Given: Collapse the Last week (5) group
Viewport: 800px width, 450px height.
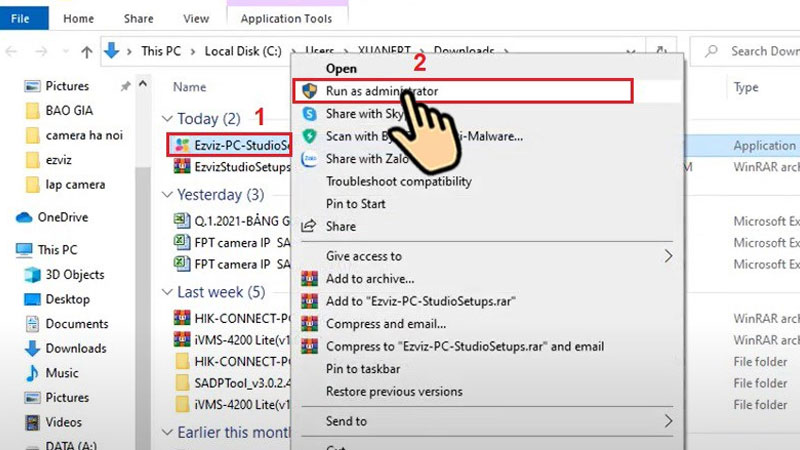Looking at the screenshot, I should tap(167, 292).
